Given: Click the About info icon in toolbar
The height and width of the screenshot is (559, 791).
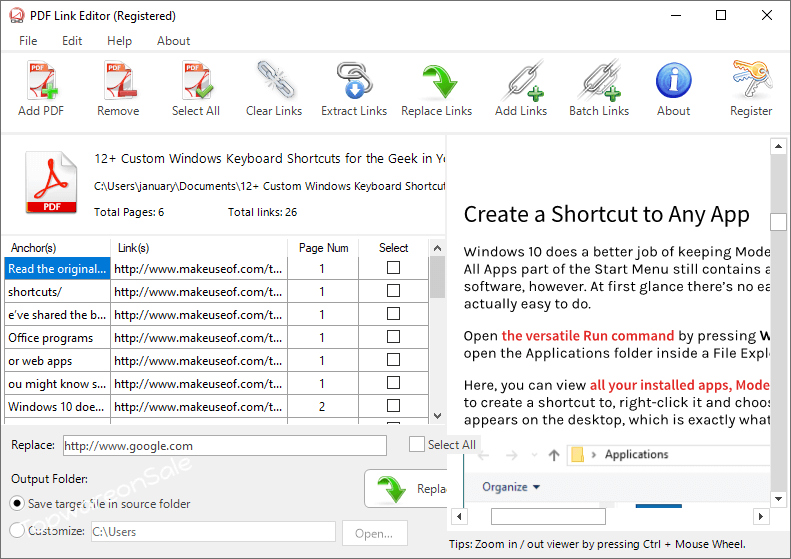Looking at the screenshot, I should coord(673,80).
